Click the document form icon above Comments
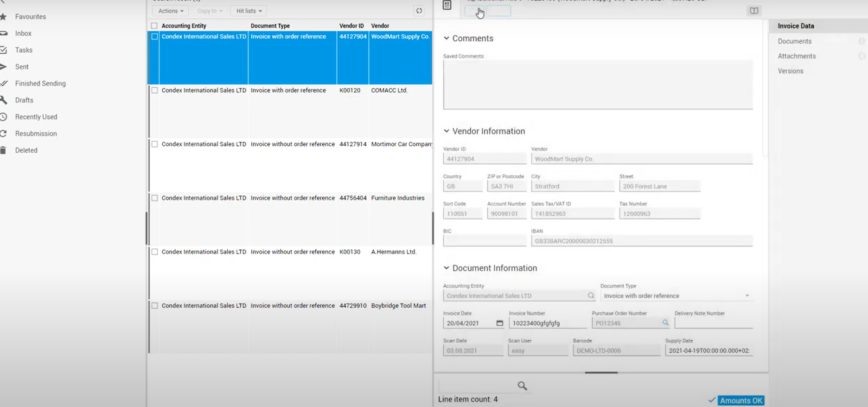This screenshot has width=868, height=407. pyautogui.click(x=447, y=5)
